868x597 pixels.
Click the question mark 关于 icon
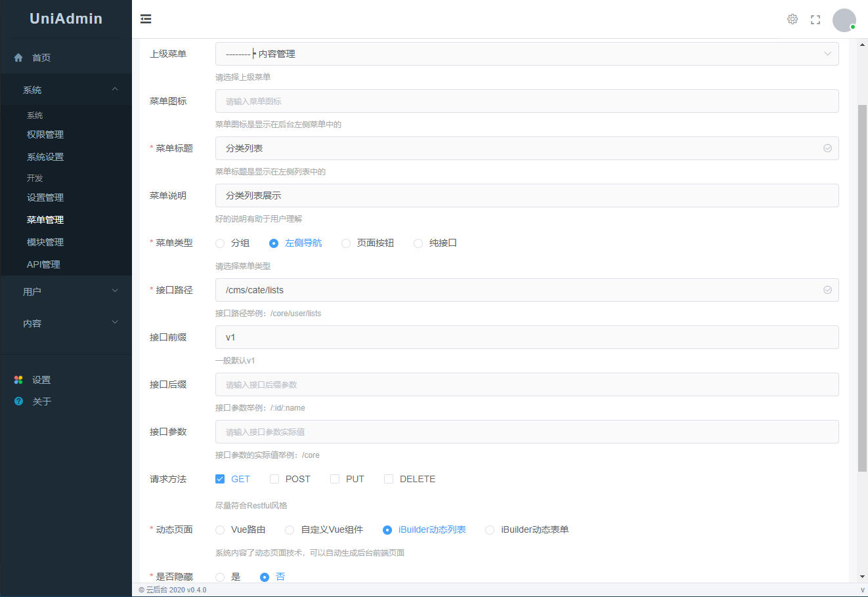point(18,401)
